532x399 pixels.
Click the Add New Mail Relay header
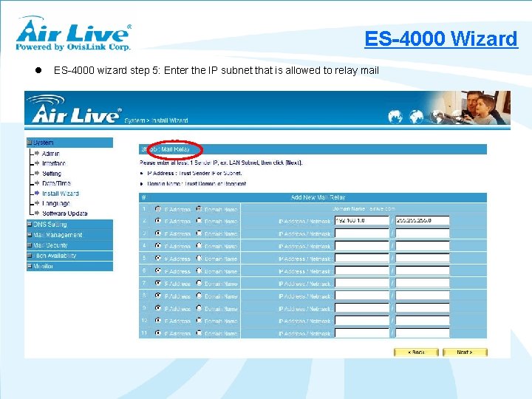318,197
